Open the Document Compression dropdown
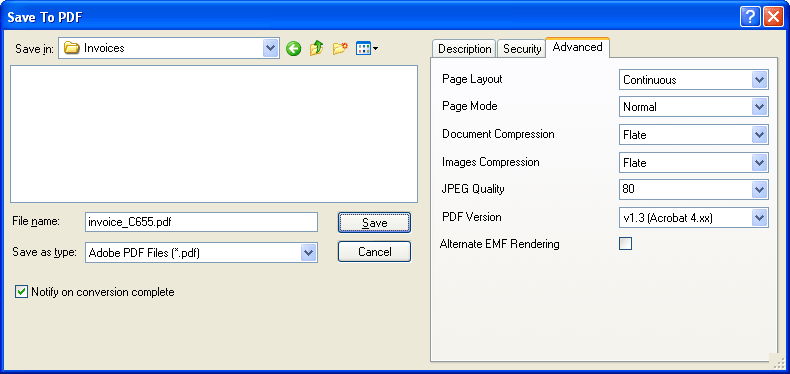The width and height of the screenshot is (790, 374). coord(759,135)
